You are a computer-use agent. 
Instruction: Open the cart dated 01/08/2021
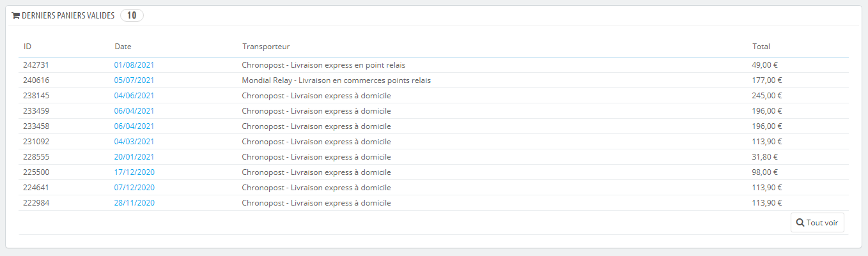134,65
